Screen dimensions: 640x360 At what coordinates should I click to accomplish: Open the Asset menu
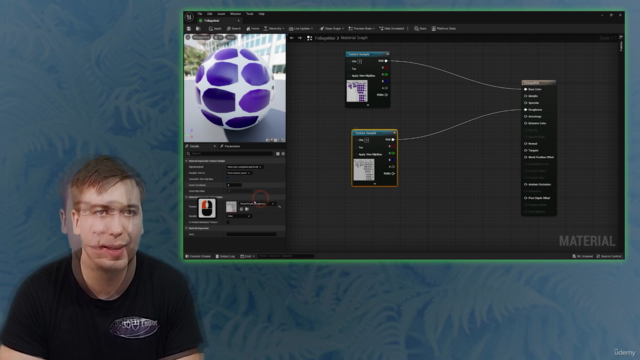pos(221,14)
